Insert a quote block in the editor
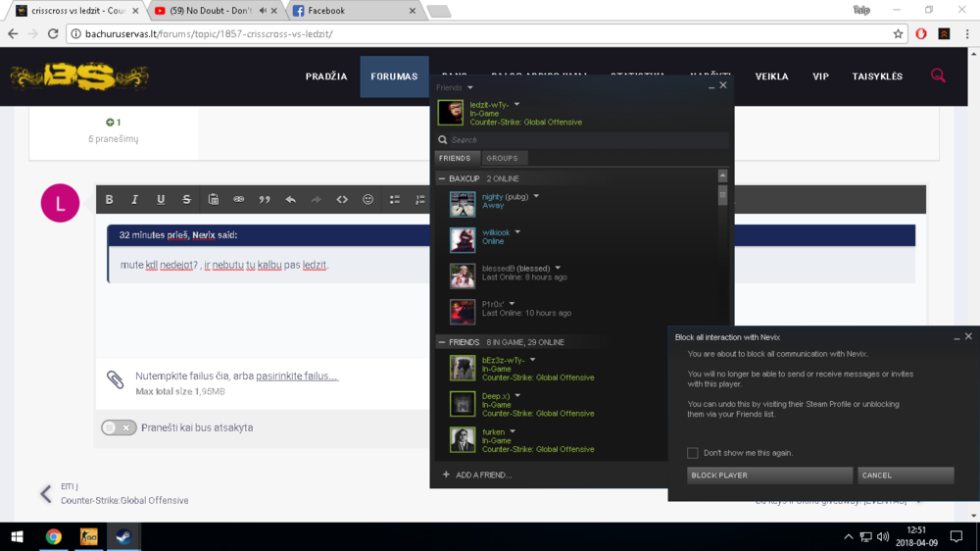This screenshot has height=551, width=980. (265, 199)
